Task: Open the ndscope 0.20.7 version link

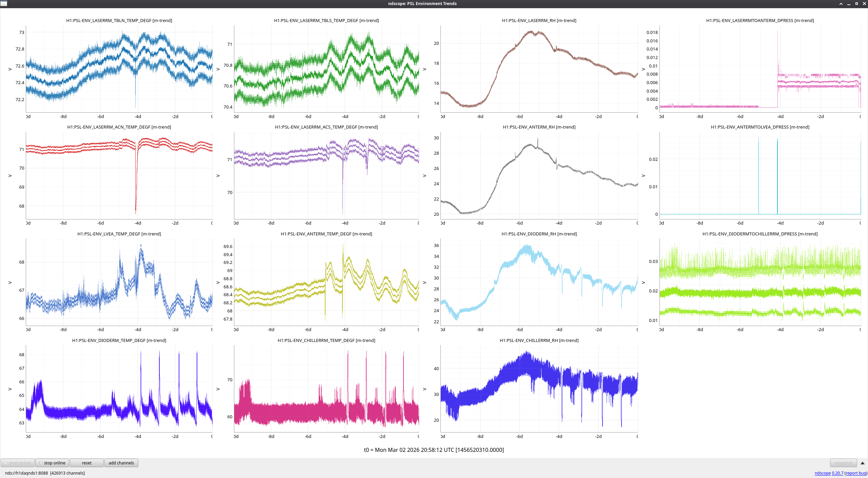Action: [829, 473]
